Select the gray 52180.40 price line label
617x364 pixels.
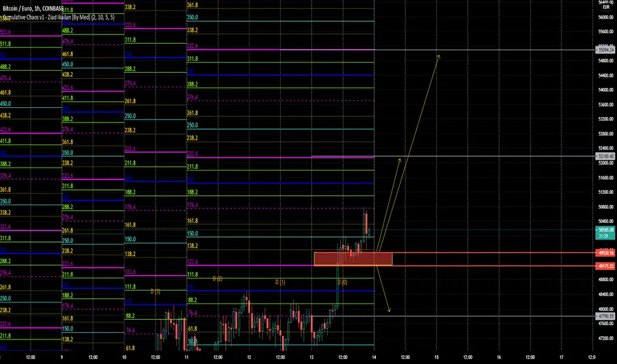606,157
